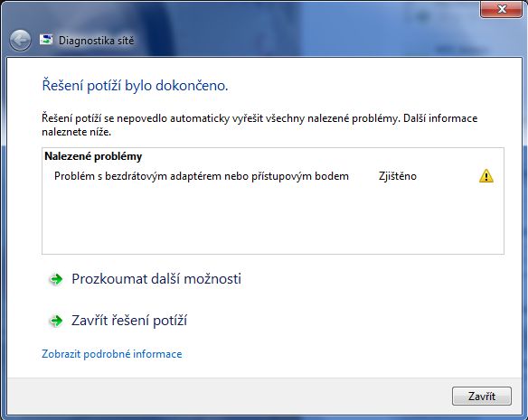
Task: Click the description paragraph about automatic fixing
Action: [259, 125]
